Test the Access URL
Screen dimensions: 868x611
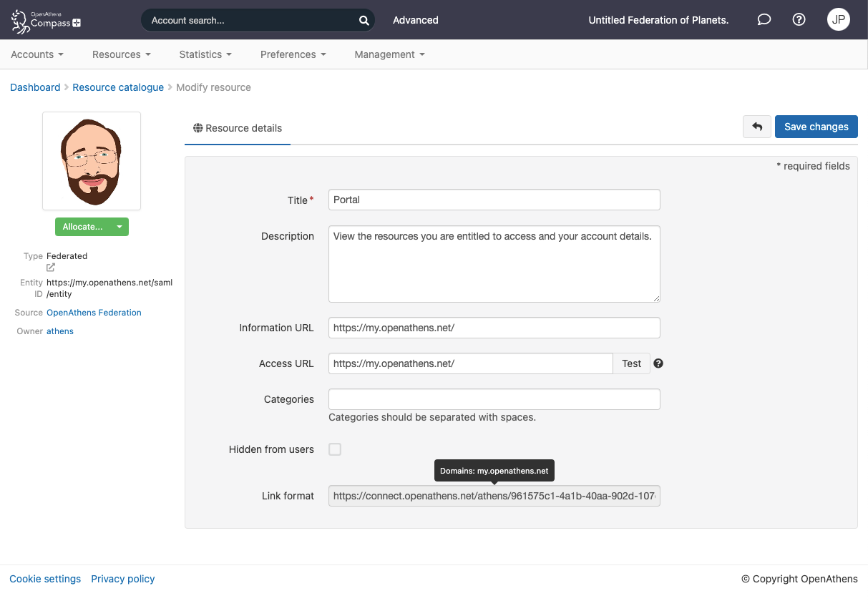(631, 363)
